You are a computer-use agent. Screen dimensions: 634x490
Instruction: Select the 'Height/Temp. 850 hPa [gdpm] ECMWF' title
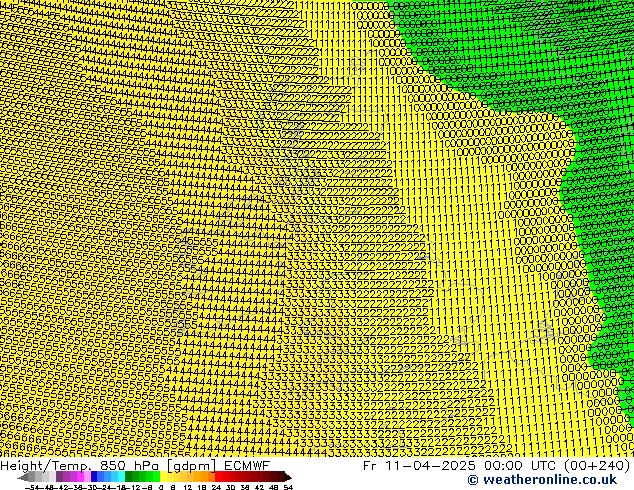135,465
